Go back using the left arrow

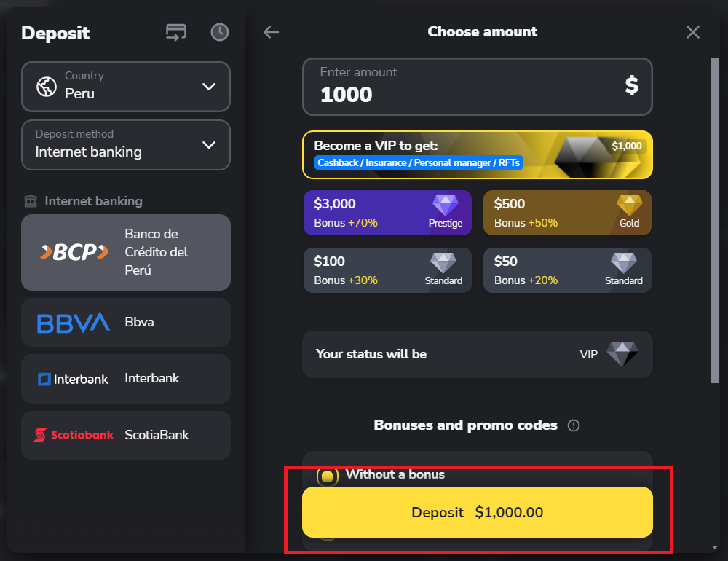point(271,32)
